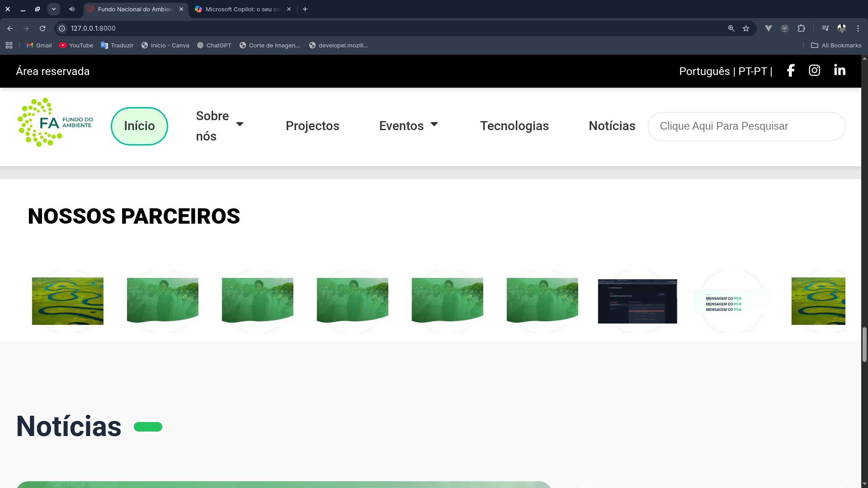
Task: Open browser extensions puzzle icon
Action: (801, 28)
